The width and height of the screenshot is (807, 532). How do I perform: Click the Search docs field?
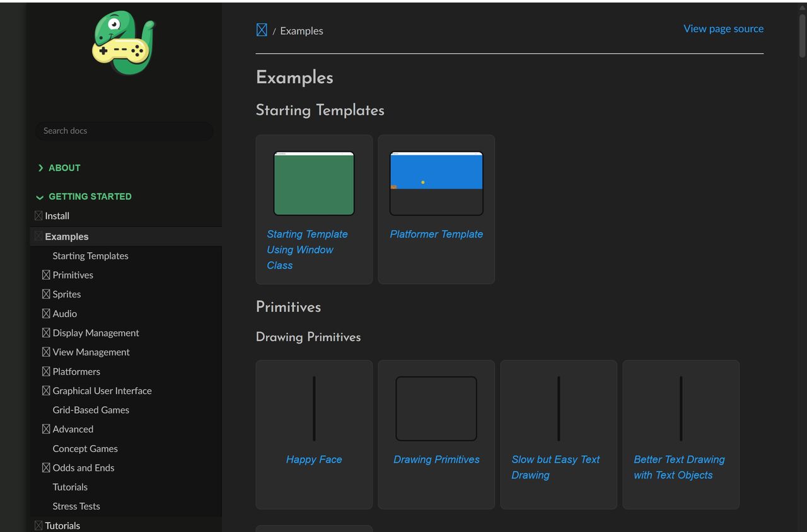coord(124,131)
